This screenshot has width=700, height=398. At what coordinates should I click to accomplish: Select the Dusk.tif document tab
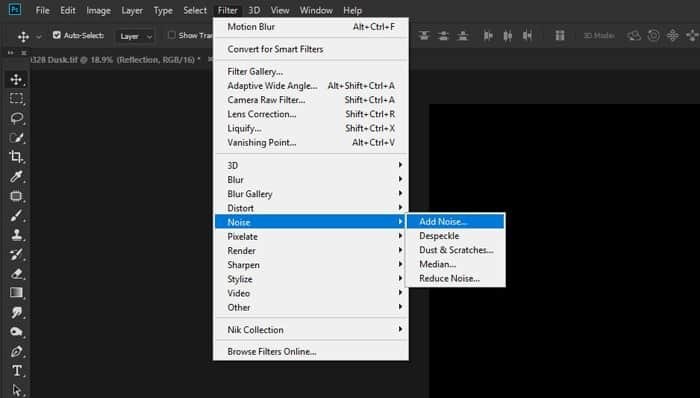coord(117,60)
